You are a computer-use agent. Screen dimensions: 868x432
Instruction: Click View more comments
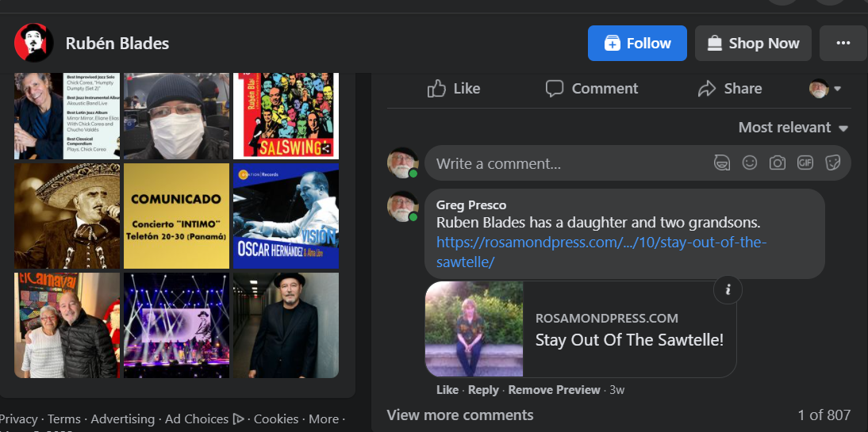coord(460,415)
